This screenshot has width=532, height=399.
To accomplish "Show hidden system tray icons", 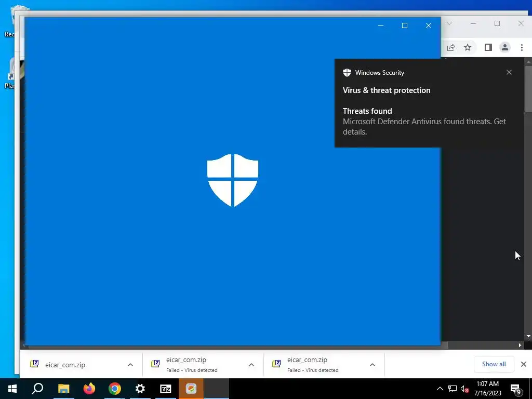I will (440, 389).
